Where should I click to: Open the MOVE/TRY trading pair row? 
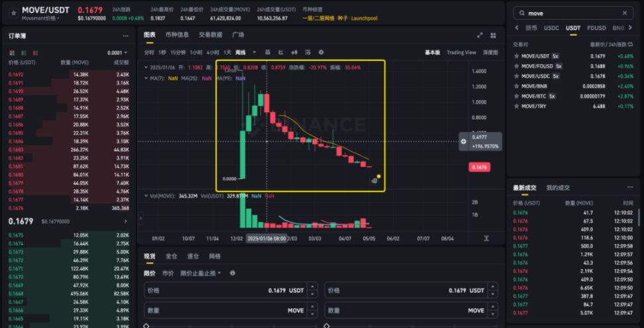pyautogui.click(x=573, y=106)
